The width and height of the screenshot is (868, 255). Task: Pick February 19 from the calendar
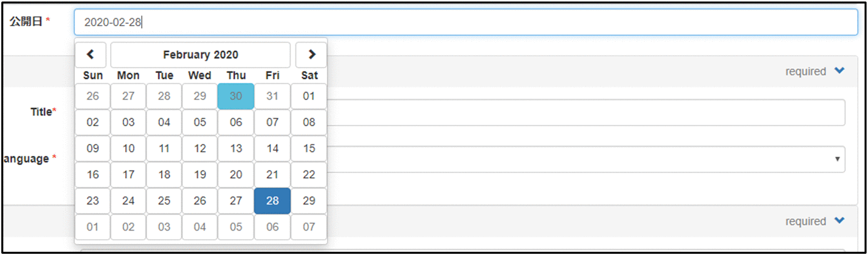[200, 175]
